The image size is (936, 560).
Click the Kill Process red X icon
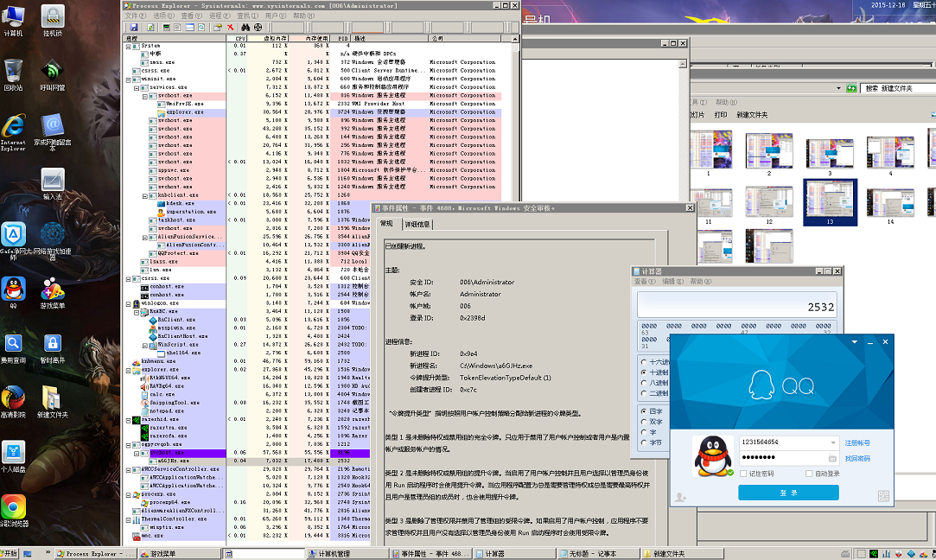pos(231,28)
